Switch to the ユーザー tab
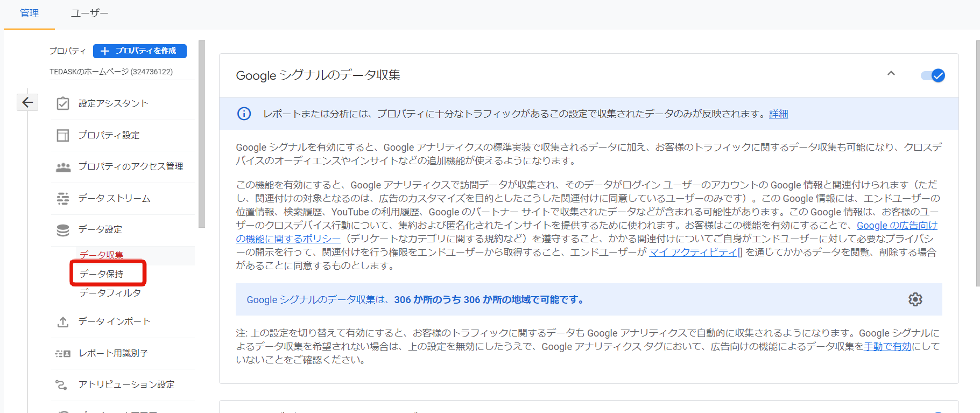This screenshot has height=413, width=980. (89, 13)
